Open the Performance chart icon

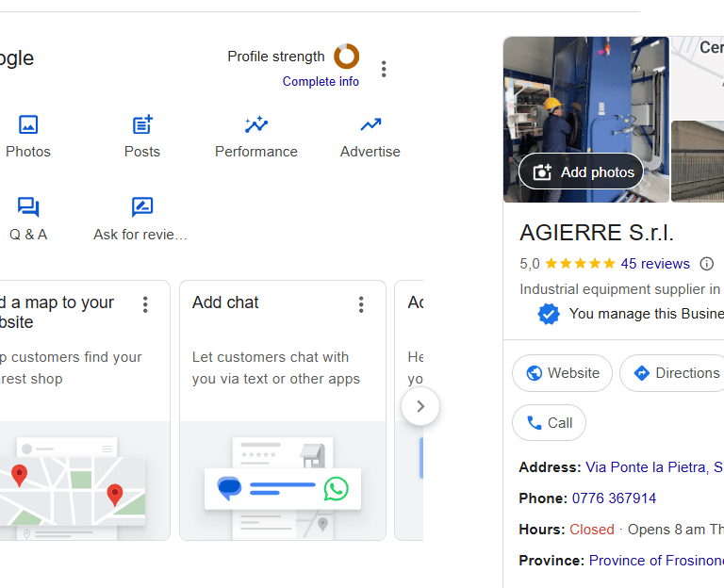pos(256,124)
